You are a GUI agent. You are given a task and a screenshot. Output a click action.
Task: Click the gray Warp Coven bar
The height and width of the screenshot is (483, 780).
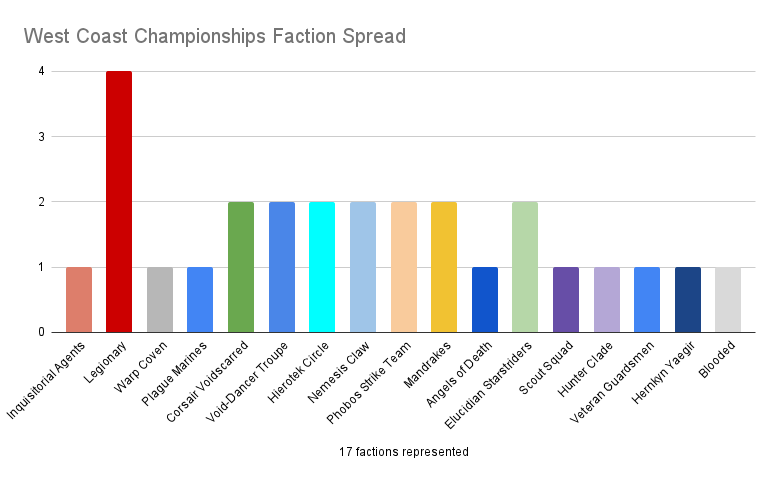(x=160, y=299)
